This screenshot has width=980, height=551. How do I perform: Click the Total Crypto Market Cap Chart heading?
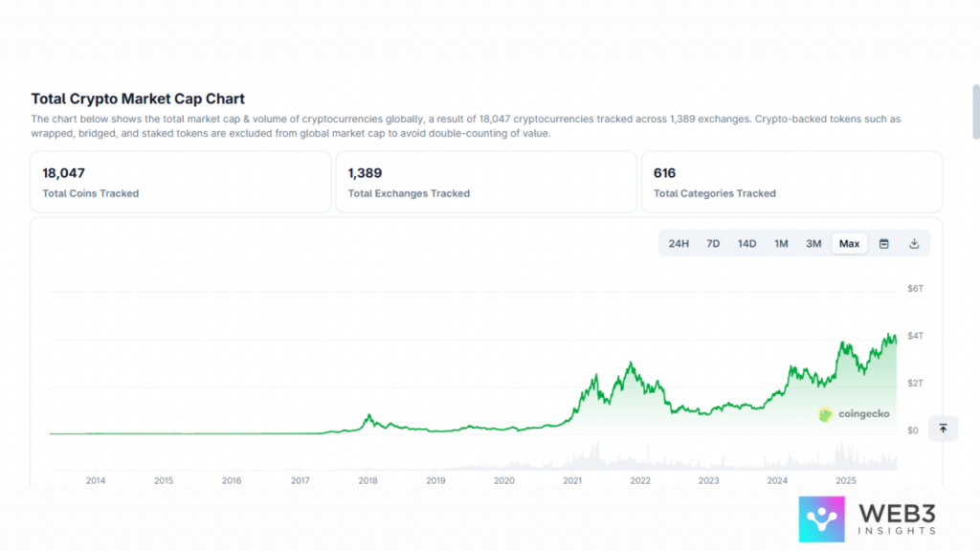click(138, 99)
